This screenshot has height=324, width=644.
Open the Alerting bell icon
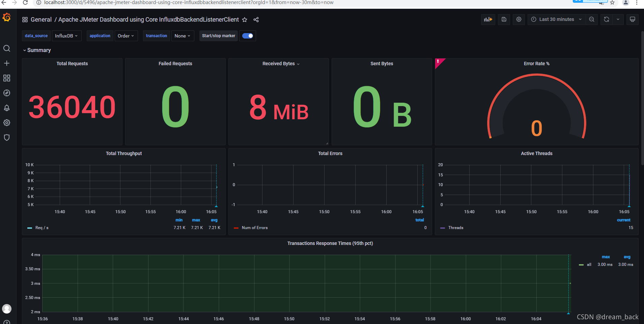(7, 108)
